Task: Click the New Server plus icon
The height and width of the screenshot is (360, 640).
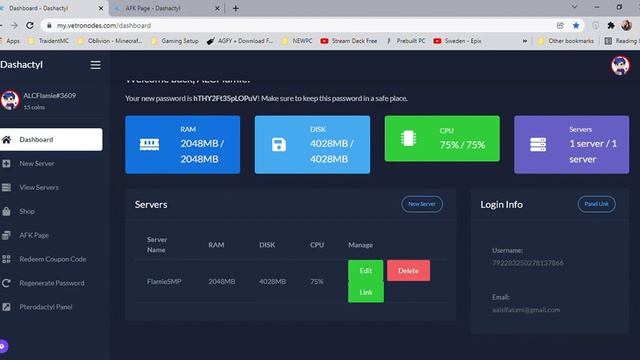Action: (6, 164)
